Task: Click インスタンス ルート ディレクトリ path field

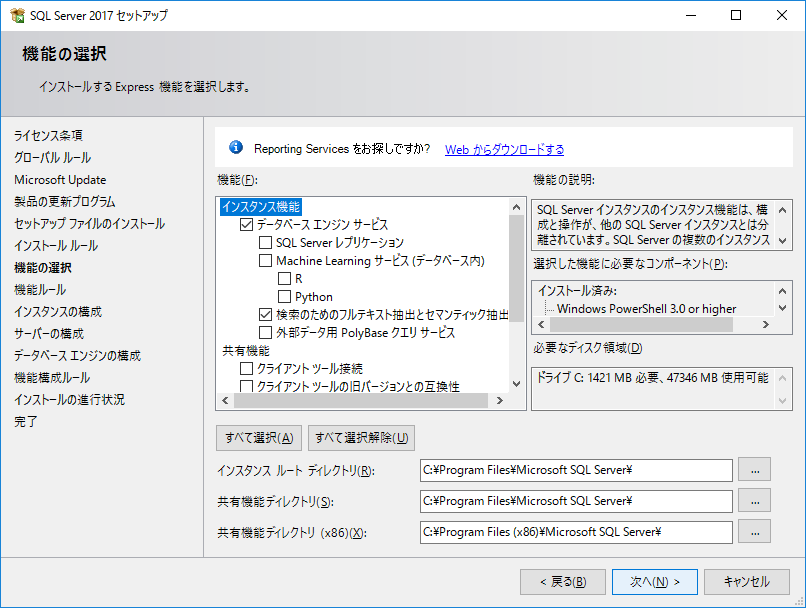Action: tap(576, 470)
